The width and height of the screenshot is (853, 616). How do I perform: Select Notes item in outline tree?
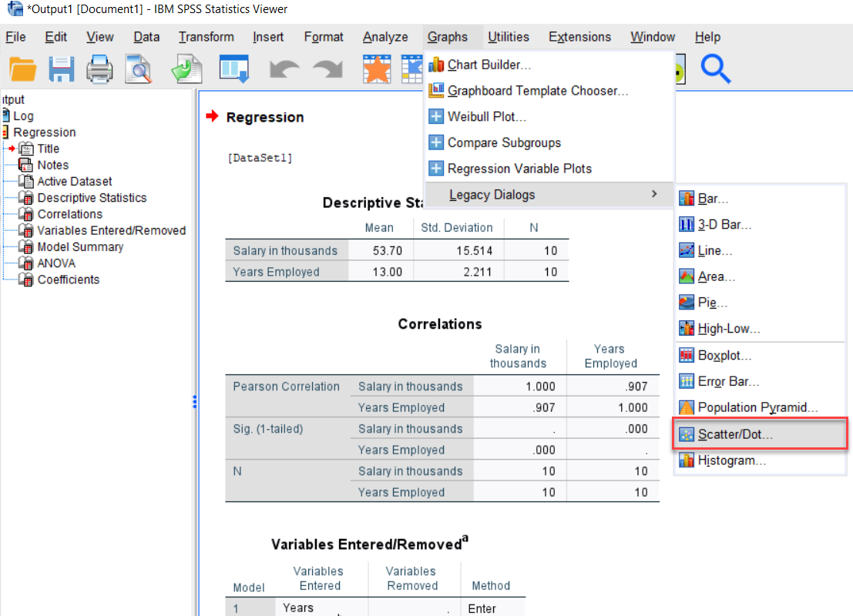pyautogui.click(x=52, y=165)
